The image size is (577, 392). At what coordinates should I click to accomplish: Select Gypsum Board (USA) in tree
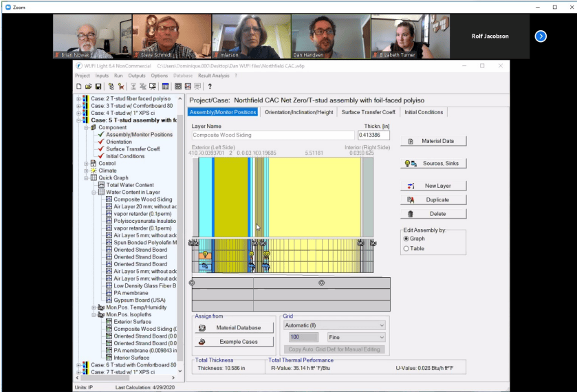click(x=140, y=300)
